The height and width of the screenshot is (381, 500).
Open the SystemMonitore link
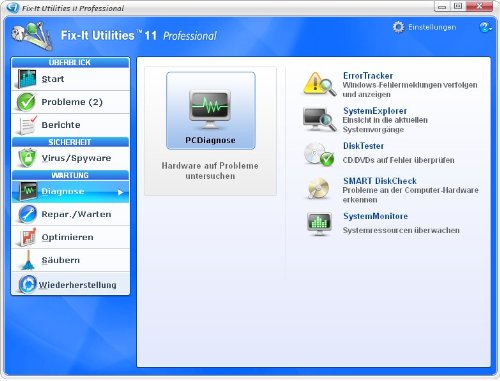click(376, 216)
